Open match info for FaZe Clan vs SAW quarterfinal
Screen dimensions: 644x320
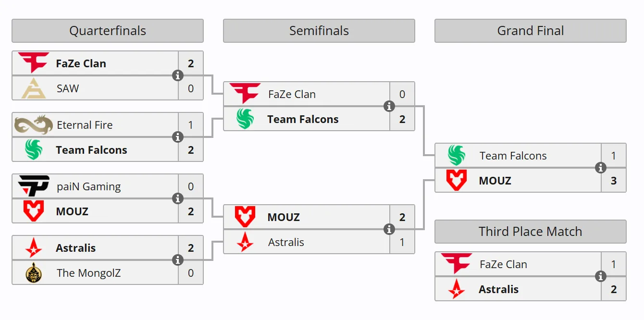178,75
